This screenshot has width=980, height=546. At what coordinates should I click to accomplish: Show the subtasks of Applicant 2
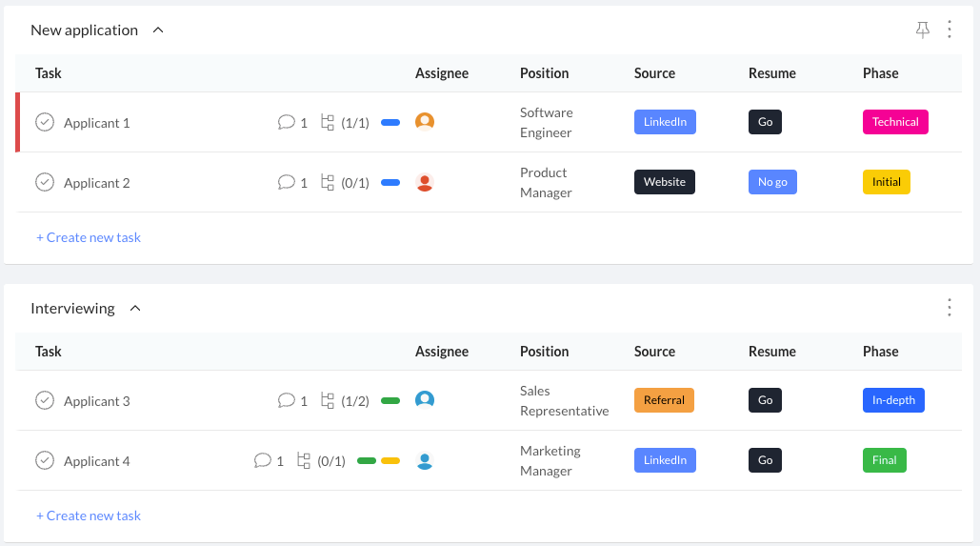tap(328, 183)
